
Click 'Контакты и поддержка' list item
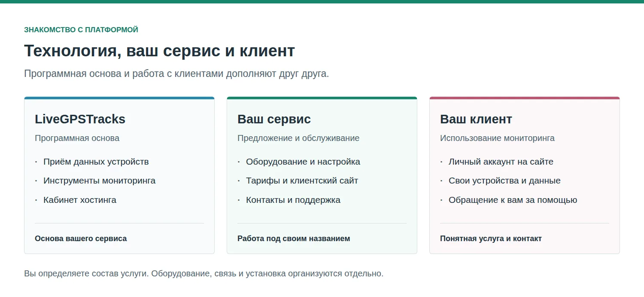[293, 200]
